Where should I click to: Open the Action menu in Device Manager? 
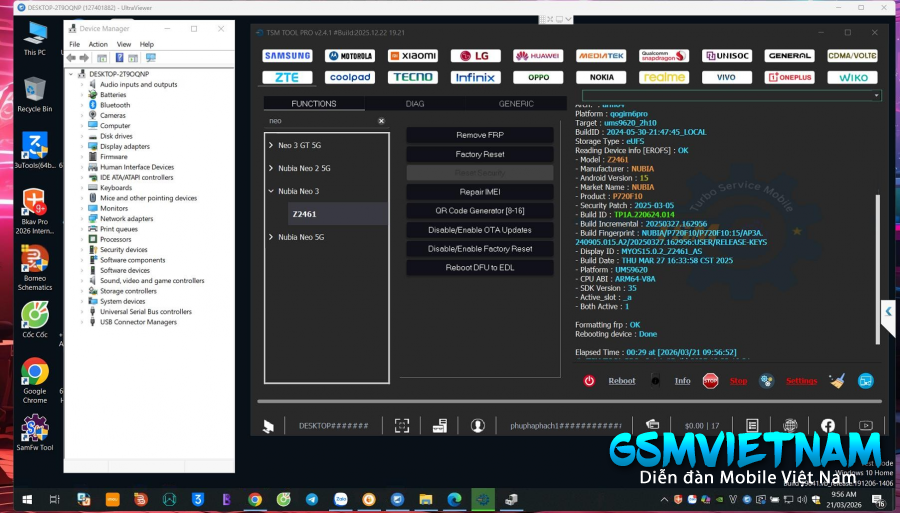[98, 44]
